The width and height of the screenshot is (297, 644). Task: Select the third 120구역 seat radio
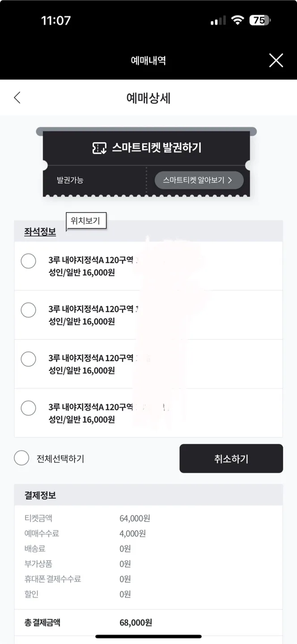(x=29, y=359)
